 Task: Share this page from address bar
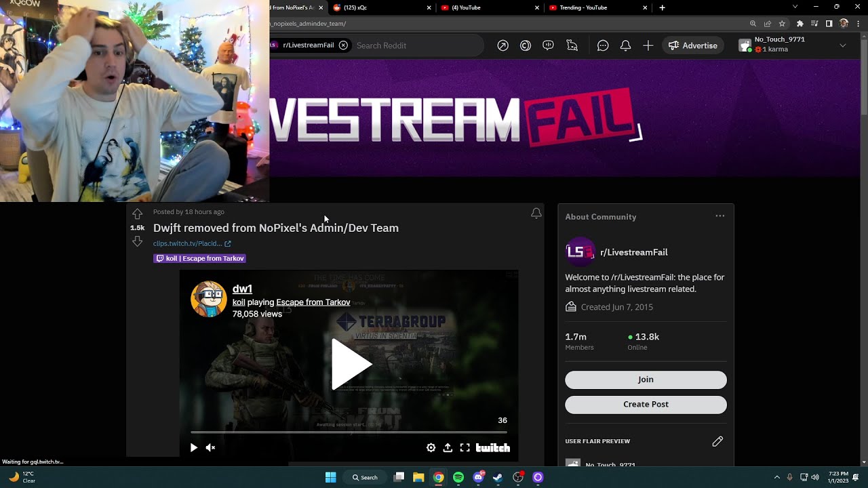[x=767, y=24]
